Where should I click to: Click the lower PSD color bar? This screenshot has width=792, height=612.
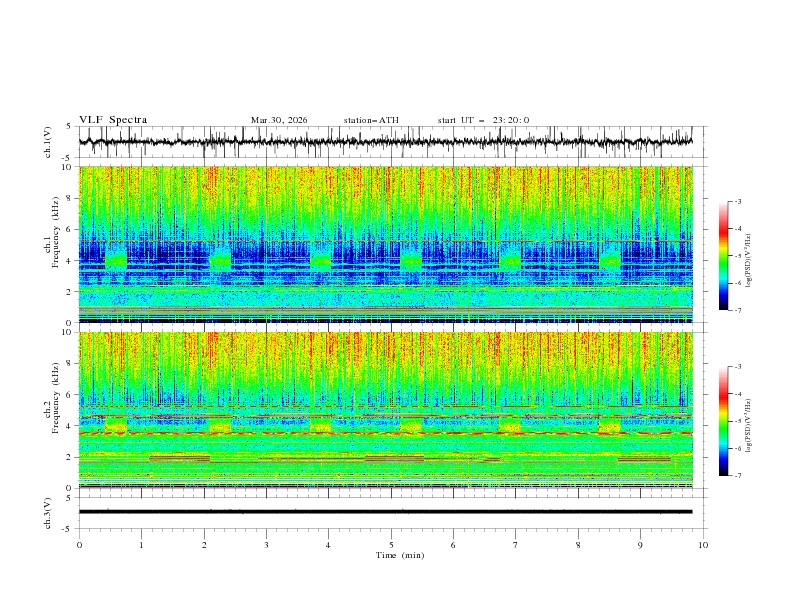click(723, 421)
